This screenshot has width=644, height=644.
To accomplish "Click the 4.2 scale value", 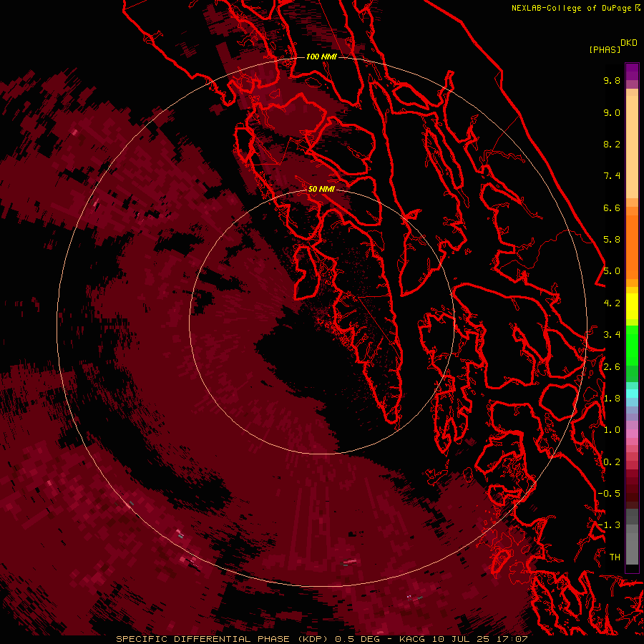I will click(612, 303).
